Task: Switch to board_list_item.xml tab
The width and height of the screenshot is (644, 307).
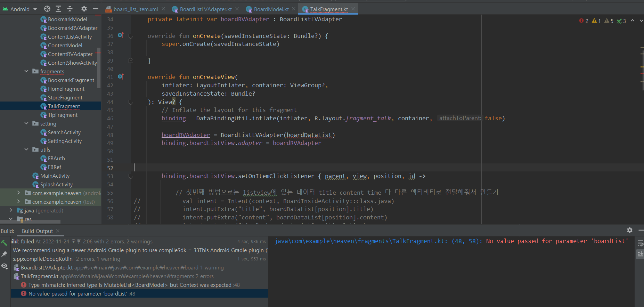Action: [x=136, y=9]
